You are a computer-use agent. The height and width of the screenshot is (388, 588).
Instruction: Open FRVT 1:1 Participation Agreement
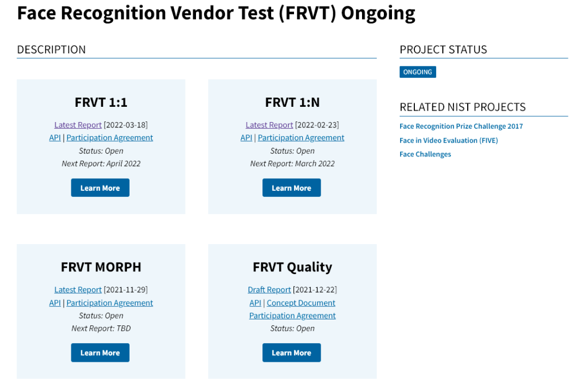[109, 138]
